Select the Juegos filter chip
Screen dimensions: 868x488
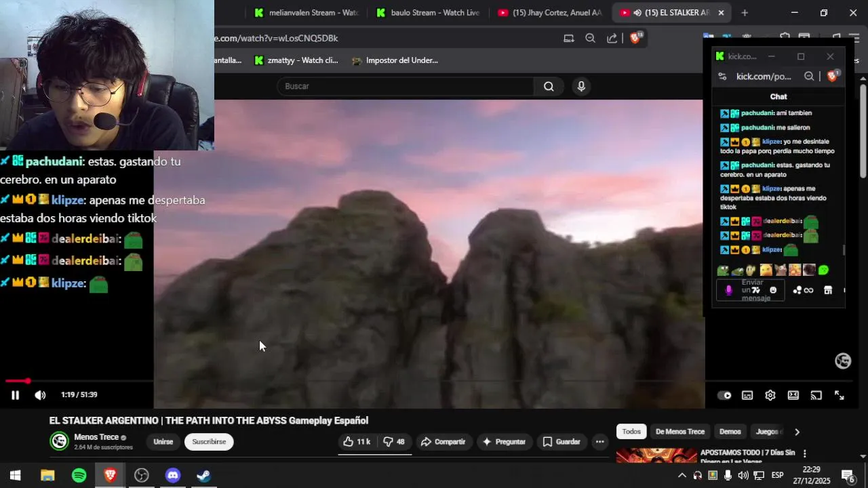pos(768,432)
